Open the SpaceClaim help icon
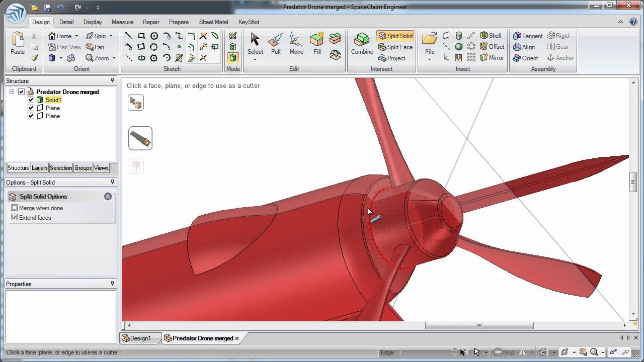Viewport: 644px width, 362px height. 633,22
